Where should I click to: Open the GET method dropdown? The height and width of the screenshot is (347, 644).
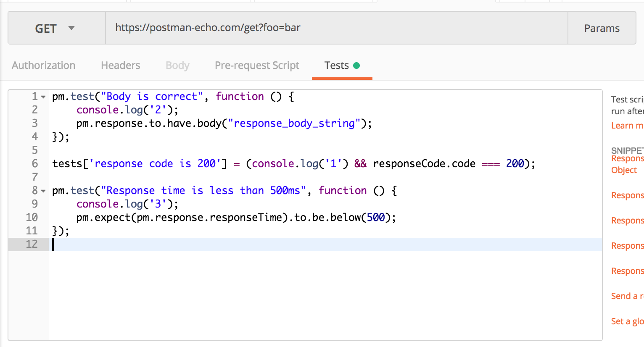click(x=57, y=28)
